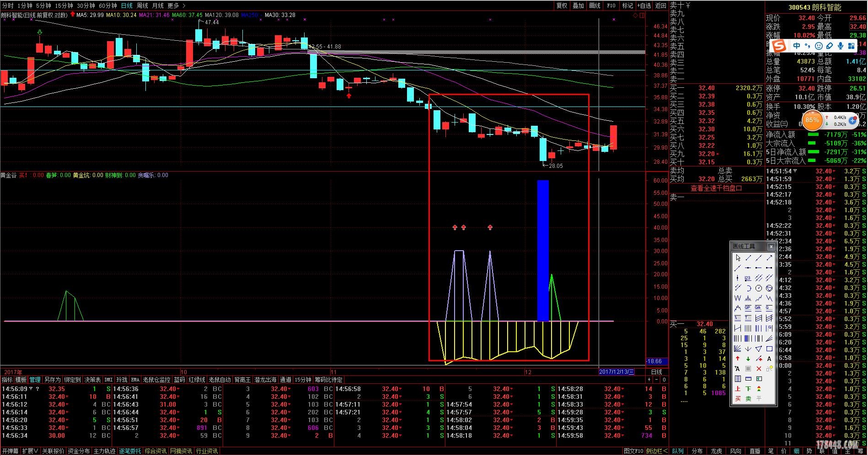
Task: Open the 主力轨迹 bottom tab
Action: tap(105, 451)
